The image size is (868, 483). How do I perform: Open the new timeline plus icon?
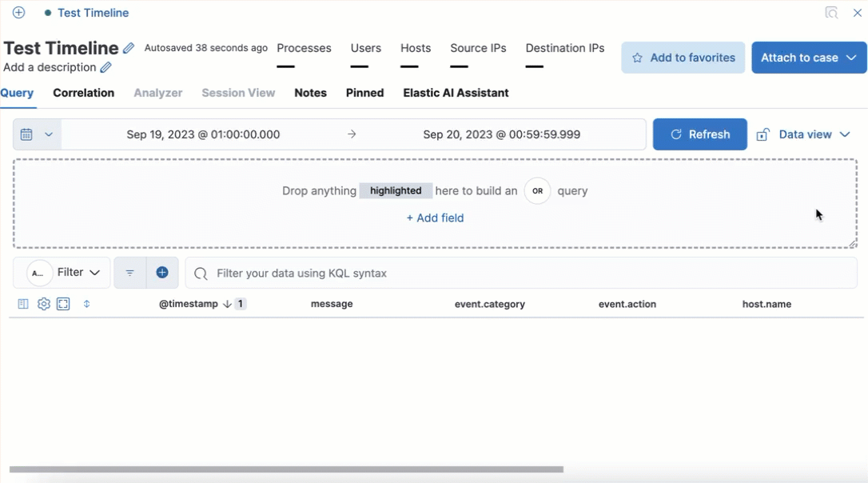coord(18,13)
